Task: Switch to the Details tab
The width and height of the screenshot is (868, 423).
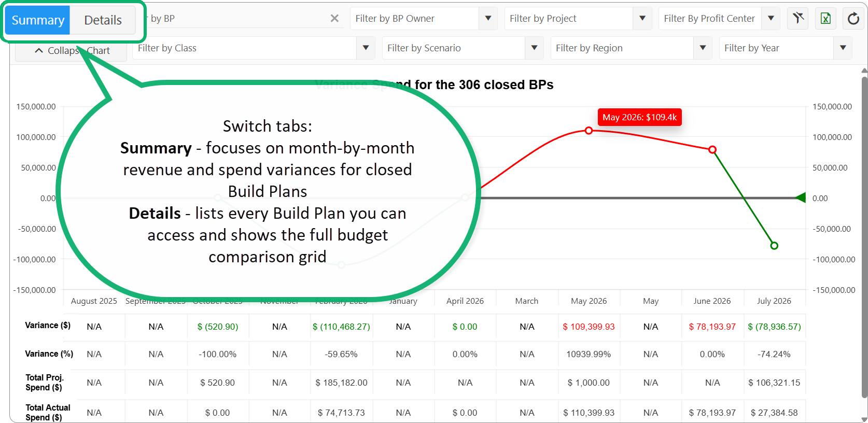Action: [x=103, y=20]
